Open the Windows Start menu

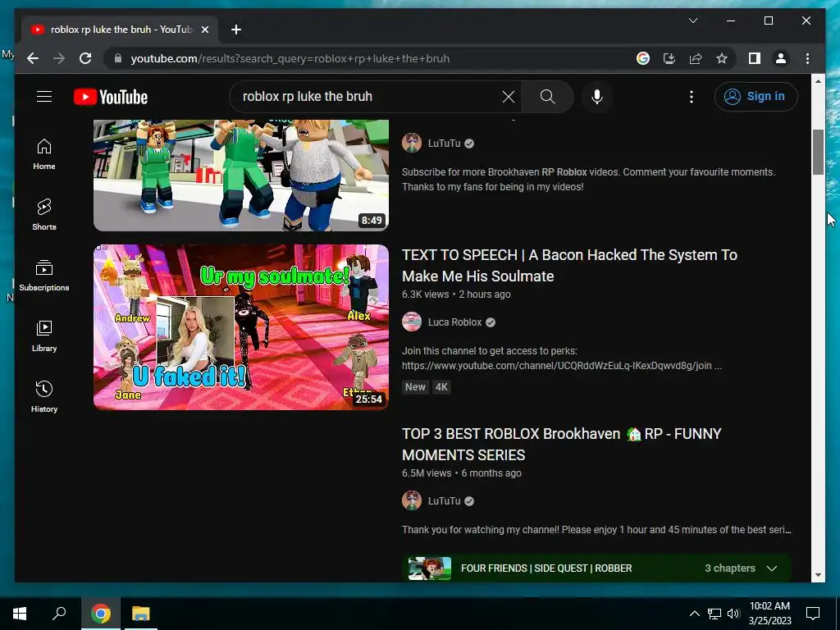[20, 614]
